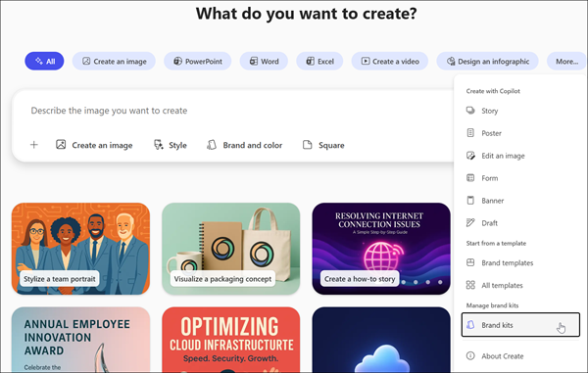This screenshot has height=373, width=588.
Task: Open the glowing cloud image card
Action: pyautogui.click(x=381, y=340)
